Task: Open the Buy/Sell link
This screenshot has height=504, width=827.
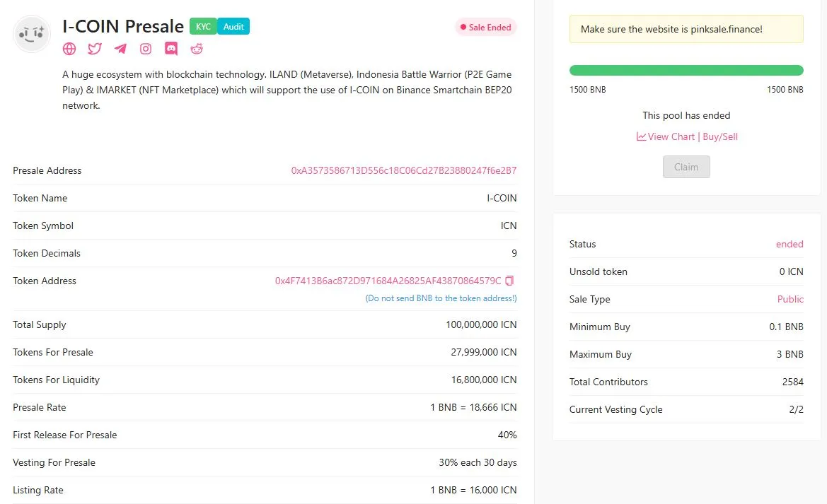Action: (720, 136)
